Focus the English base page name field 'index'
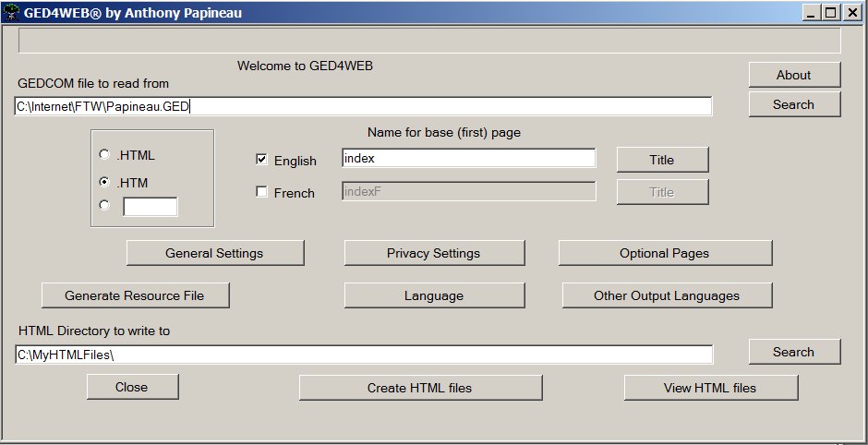The width and height of the screenshot is (868, 445). point(468,158)
